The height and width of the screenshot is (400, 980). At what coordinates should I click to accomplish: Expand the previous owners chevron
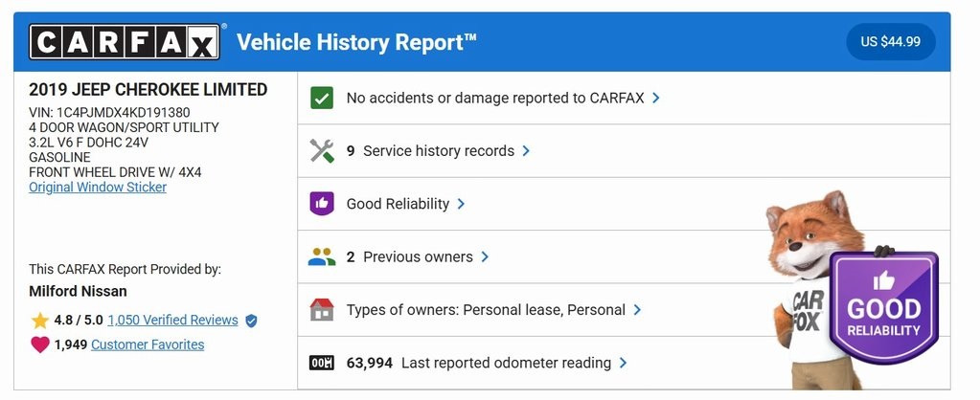click(x=485, y=256)
